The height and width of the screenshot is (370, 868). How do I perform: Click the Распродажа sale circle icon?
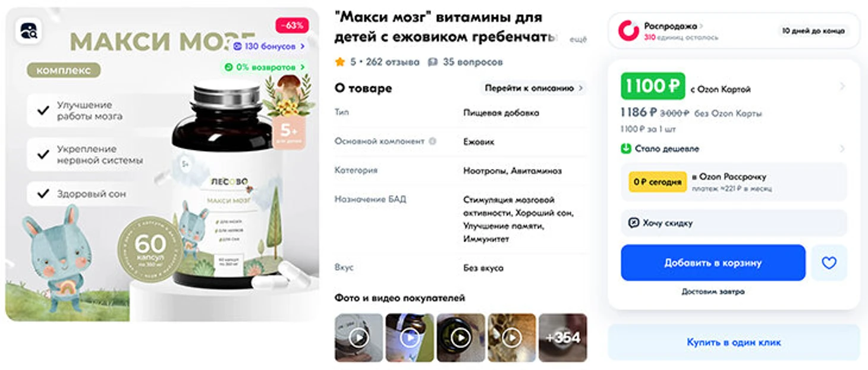coord(628,30)
